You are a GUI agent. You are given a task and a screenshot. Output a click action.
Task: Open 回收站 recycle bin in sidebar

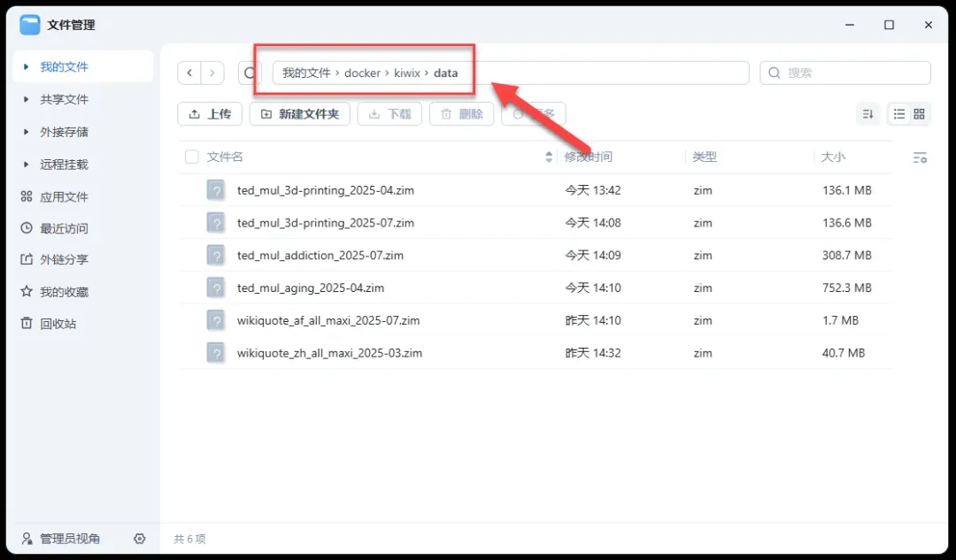tap(58, 324)
